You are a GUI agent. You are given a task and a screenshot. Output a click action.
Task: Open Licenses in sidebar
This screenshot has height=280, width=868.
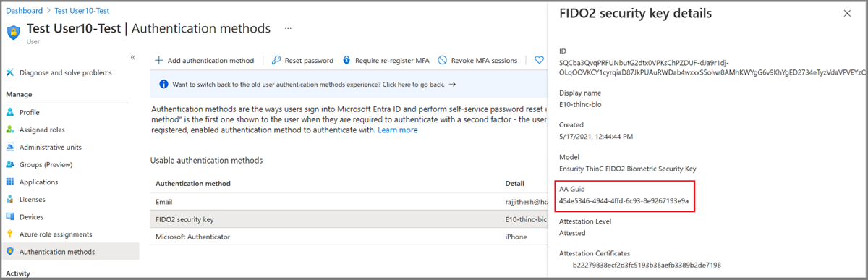(x=33, y=199)
